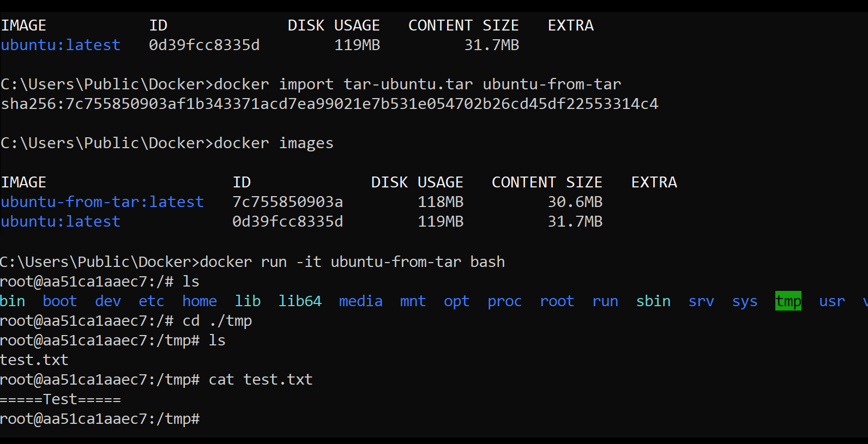Click the docker import command line
The image size is (868, 444).
pos(311,84)
